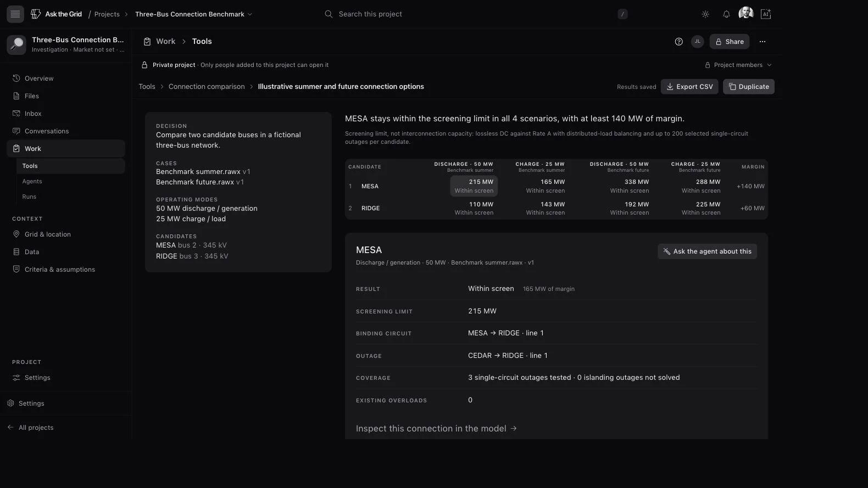Open the JL member avatar

(697, 42)
